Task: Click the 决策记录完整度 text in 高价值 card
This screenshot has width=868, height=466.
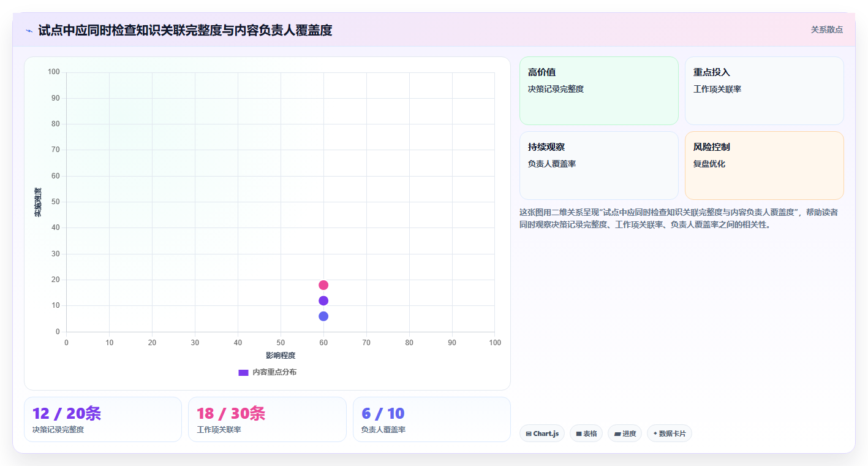Action: pyautogui.click(x=556, y=89)
